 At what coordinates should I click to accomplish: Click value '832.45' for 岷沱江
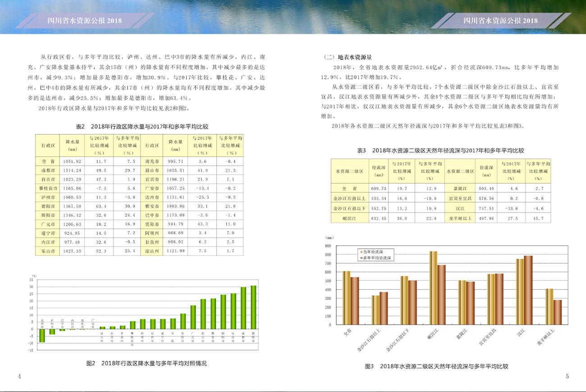click(x=379, y=218)
